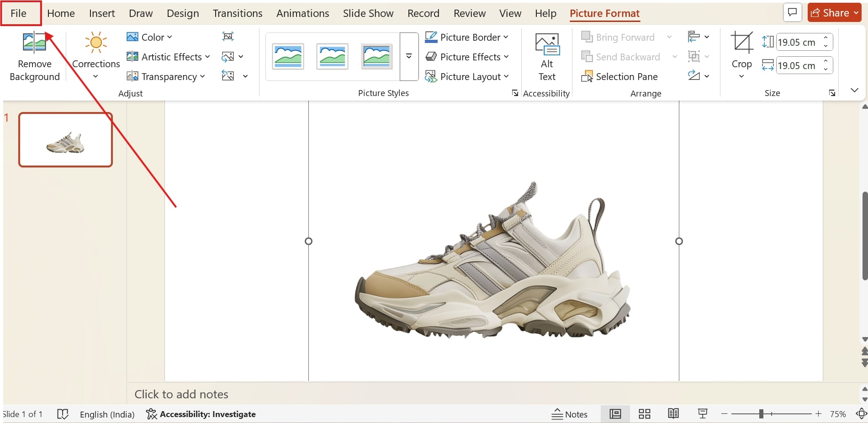Toggle the Notes pane button

570,414
